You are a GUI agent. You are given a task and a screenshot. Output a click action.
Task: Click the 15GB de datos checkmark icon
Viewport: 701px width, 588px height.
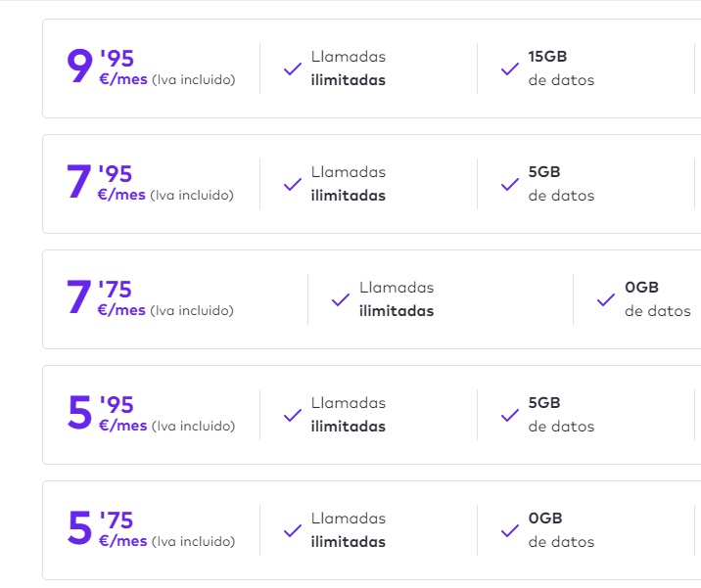(509, 69)
